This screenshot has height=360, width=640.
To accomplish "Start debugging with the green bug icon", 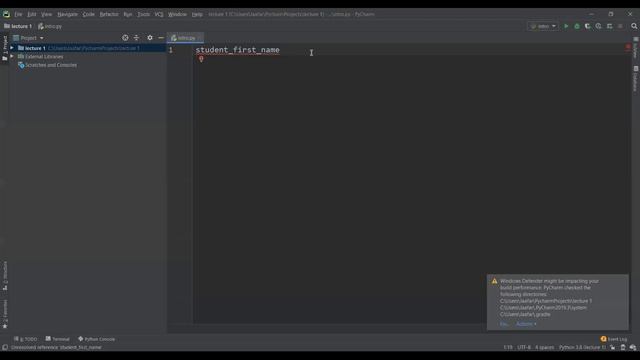I will click(577, 26).
